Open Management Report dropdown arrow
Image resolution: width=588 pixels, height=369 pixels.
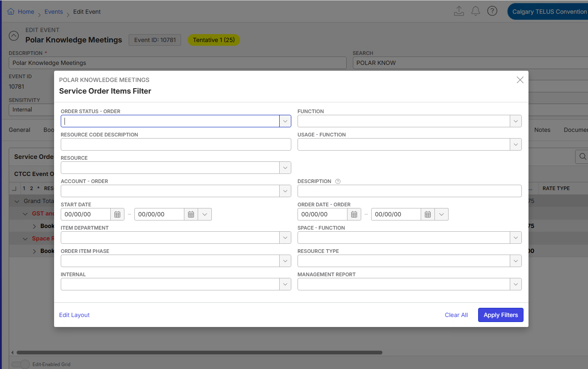[x=516, y=284]
